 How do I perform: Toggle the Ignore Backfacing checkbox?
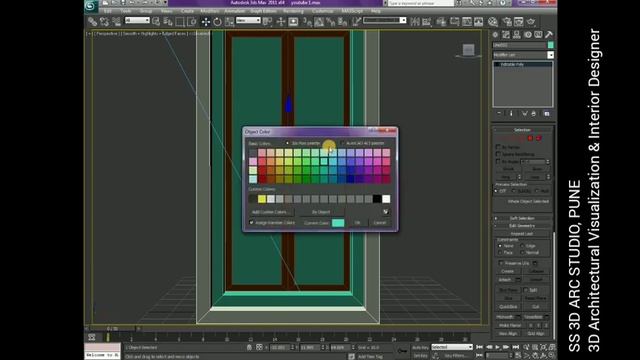498,154
